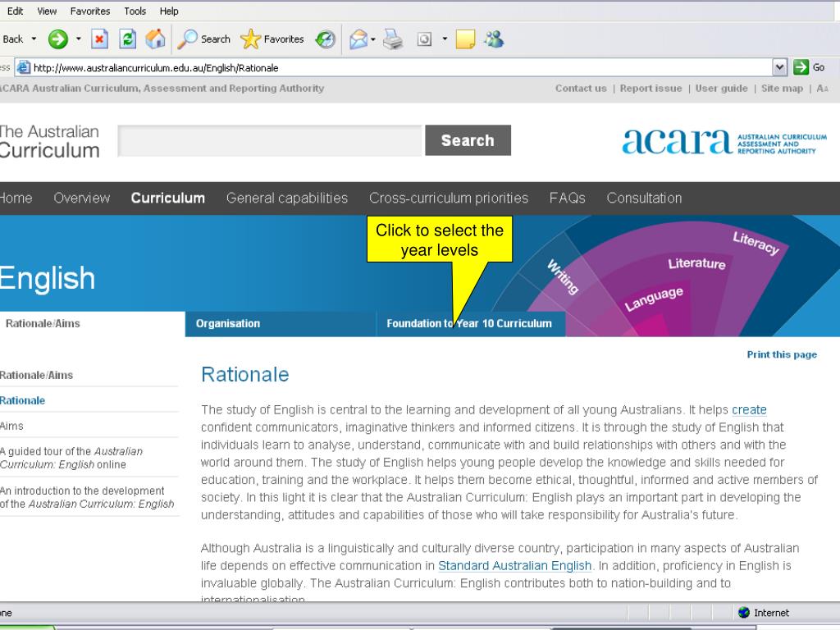Click the green Forward arrow icon
Viewport: 840px width, 630px height.
click(58, 39)
